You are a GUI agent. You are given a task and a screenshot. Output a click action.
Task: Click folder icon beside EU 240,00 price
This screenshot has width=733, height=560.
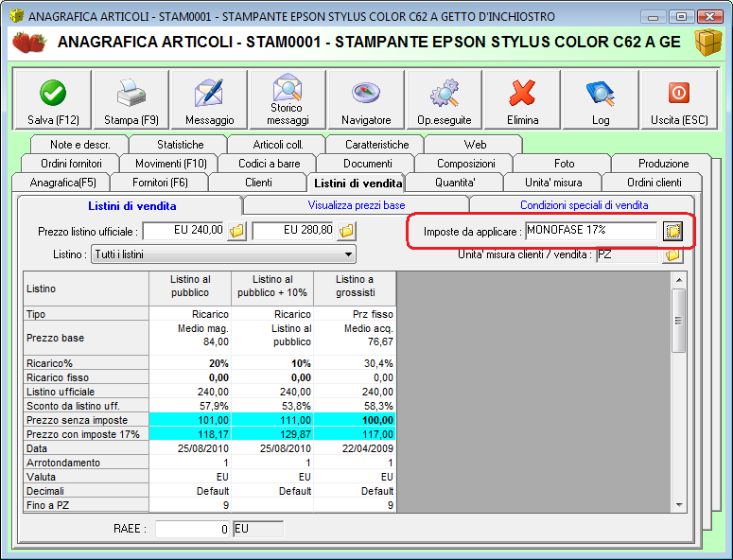point(237,231)
